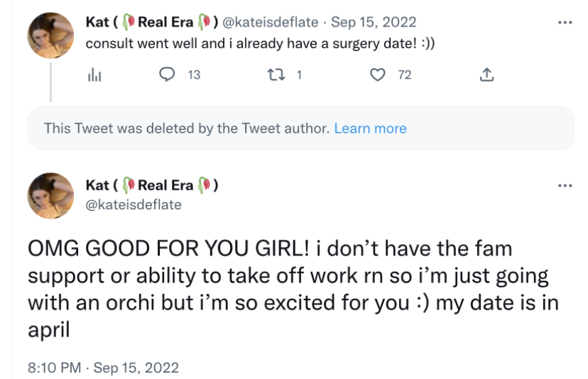588x379 pixels.
Task: Click @kateisdeflate handle under the lower tweet name
Action: tap(134, 204)
